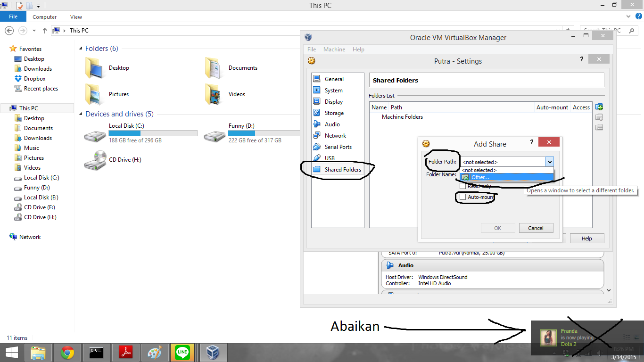
Task: Open the System settings category
Action: tap(333, 90)
